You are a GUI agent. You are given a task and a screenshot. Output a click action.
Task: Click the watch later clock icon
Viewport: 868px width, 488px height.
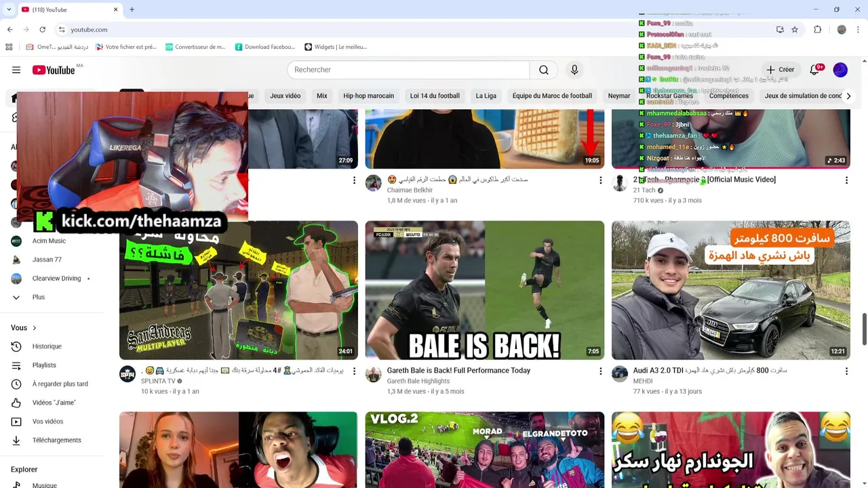coord(16,384)
